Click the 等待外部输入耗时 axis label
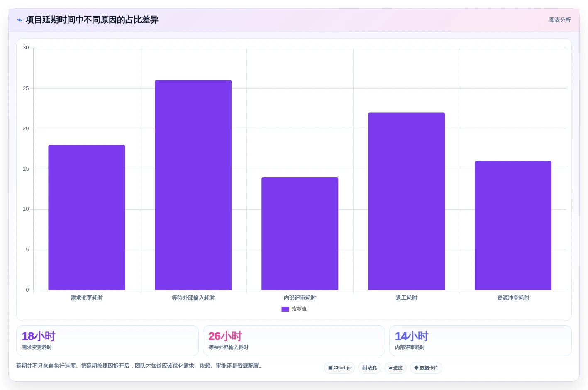Image resolution: width=588 pixels, height=390 pixels. click(x=193, y=298)
